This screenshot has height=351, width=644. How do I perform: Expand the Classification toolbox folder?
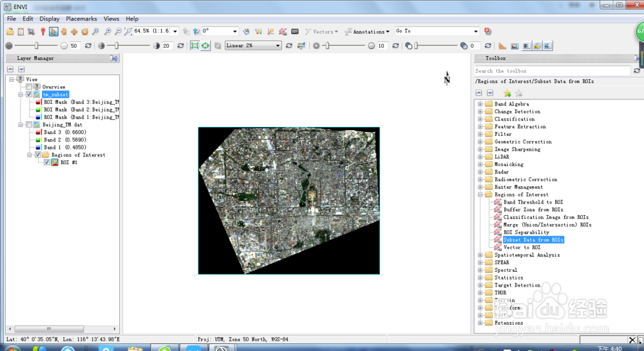click(x=480, y=119)
